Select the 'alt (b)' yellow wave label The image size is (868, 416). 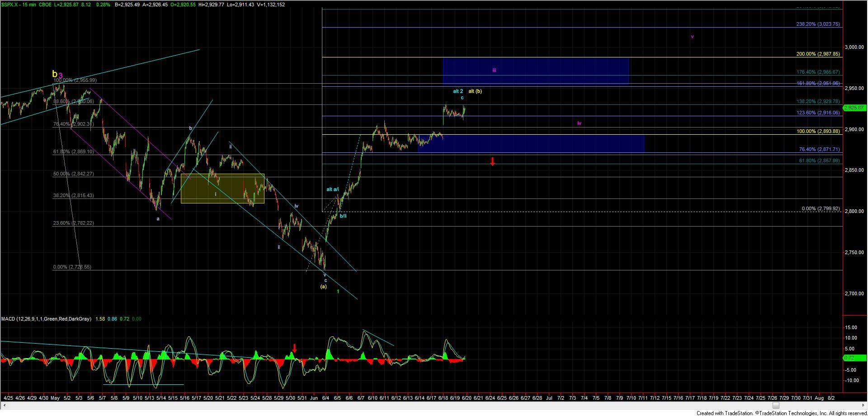click(475, 91)
